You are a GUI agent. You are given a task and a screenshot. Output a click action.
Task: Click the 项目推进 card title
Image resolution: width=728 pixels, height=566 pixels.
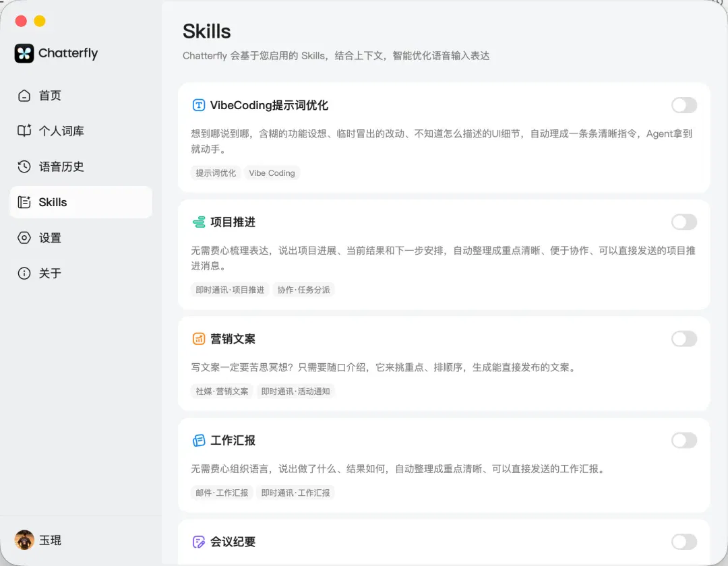233,222
